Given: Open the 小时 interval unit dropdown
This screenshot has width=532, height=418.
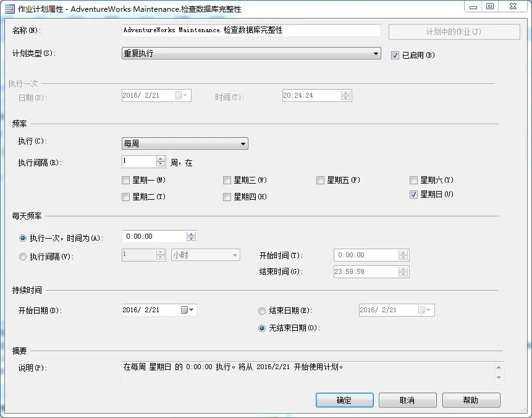Looking at the screenshot, I should point(206,255).
